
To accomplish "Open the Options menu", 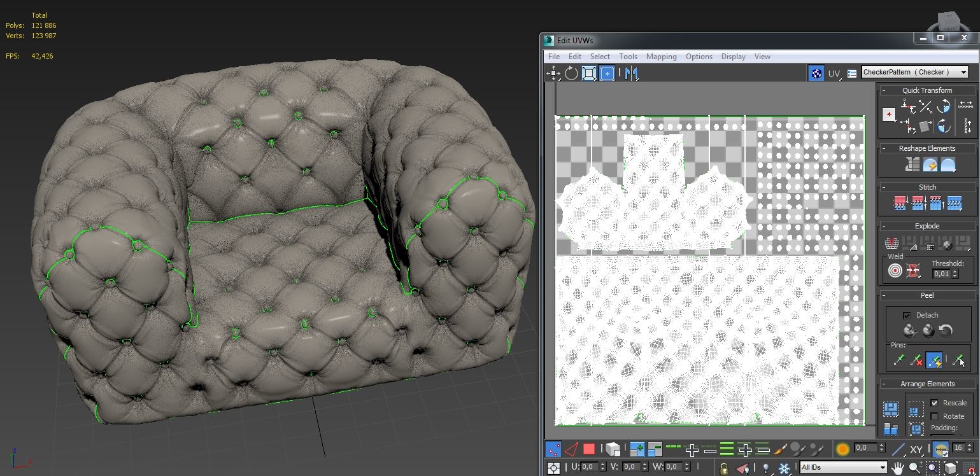I will point(699,57).
